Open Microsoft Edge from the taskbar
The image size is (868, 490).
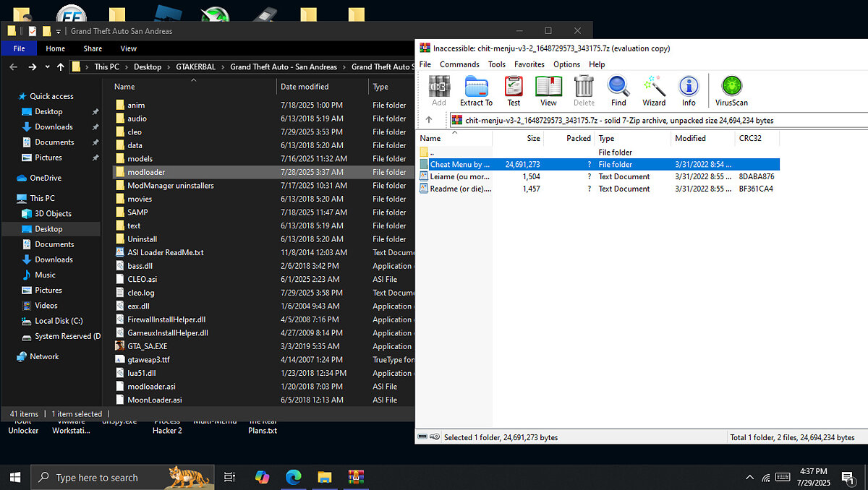click(294, 477)
